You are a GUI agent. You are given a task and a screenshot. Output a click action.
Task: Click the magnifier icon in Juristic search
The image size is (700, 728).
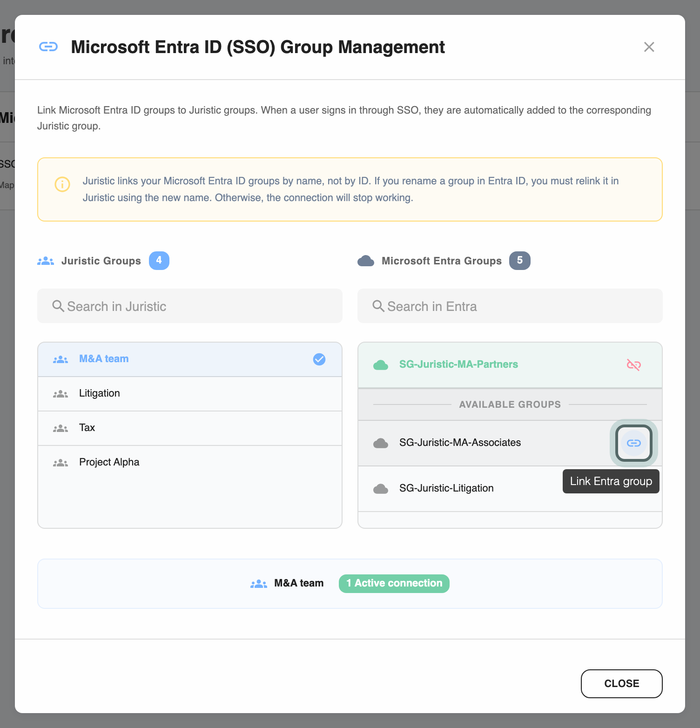58,306
